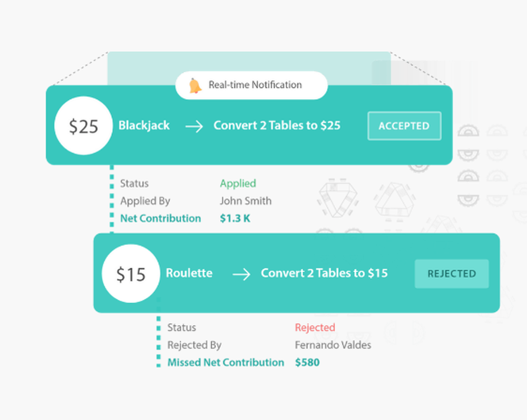
Task: Click the $1.3 K net contribution value
Action: pos(235,218)
